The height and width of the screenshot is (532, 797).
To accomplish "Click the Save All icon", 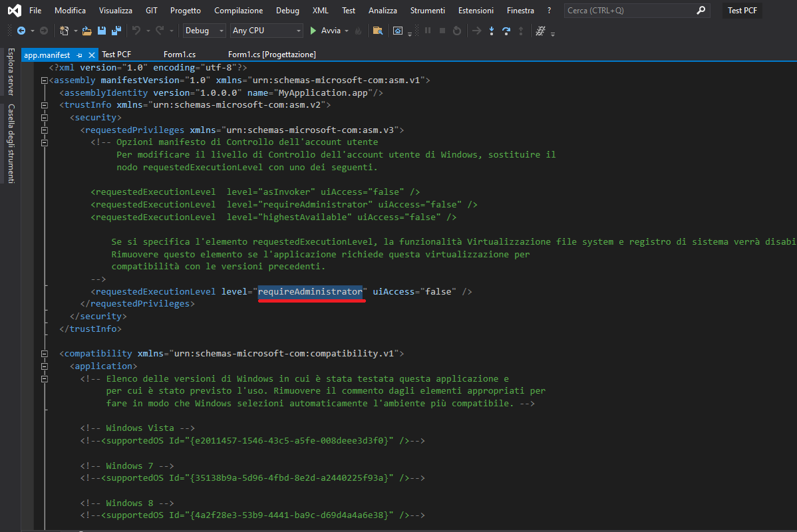I will tap(116, 31).
